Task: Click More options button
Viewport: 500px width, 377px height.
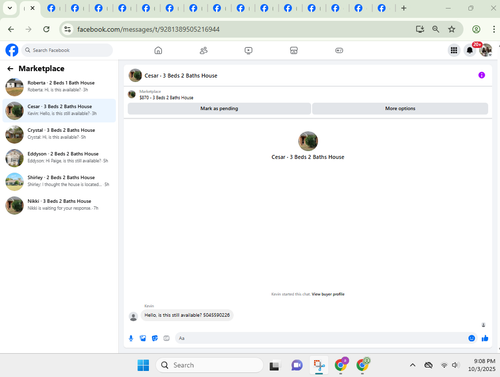Action: [400, 109]
